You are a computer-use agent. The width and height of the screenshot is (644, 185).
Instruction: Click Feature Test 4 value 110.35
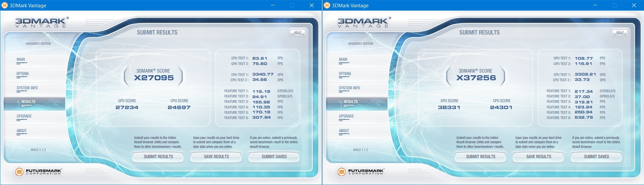point(261,107)
